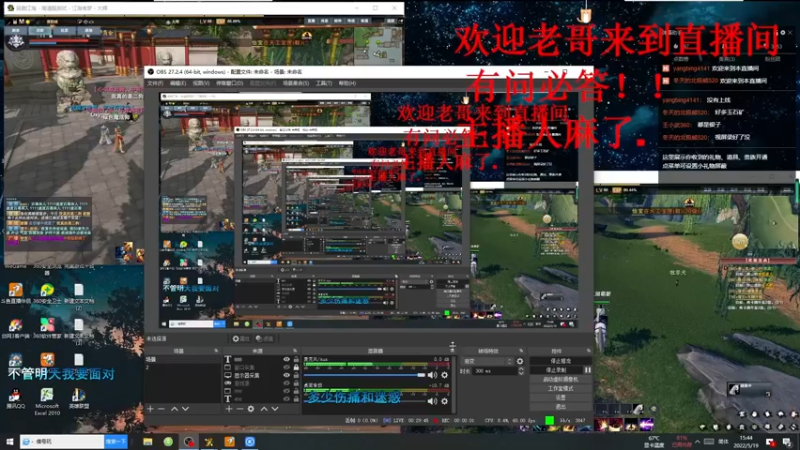Move selected scene up with arrow
This screenshot has width=800, height=450.
[174, 409]
